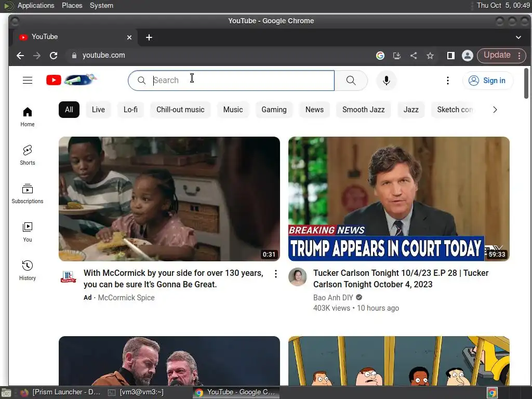This screenshot has width=532, height=399.
Task: Click the YouTube logo
Action: (72, 80)
